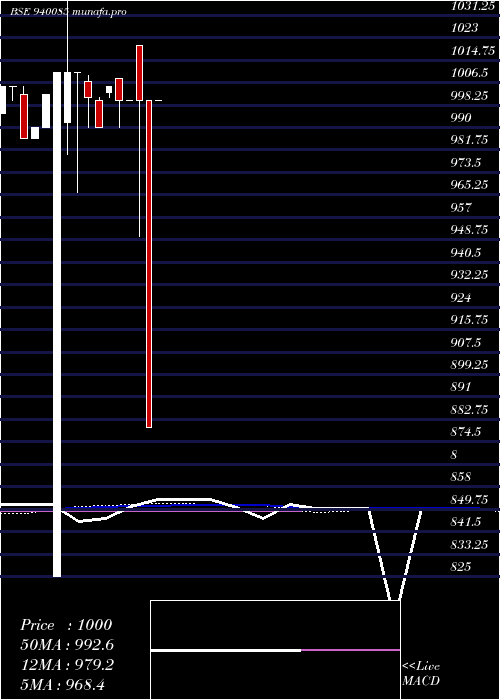Select the 891 price axis label
Screen dimensions: 500x700
(x=461, y=387)
